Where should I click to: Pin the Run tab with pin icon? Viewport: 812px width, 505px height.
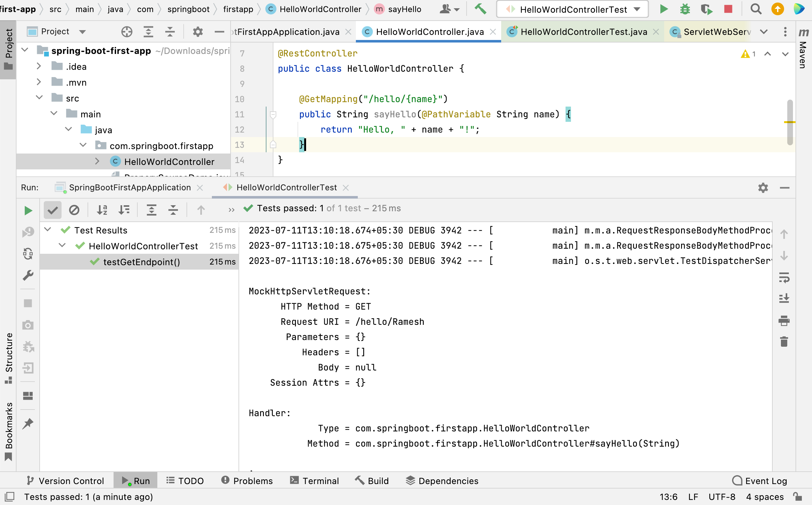[x=28, y=424]
